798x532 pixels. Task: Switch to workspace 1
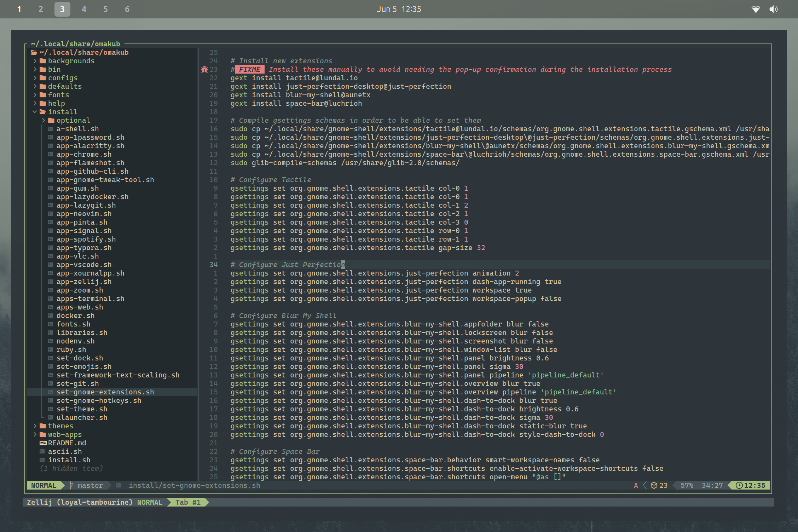(19, 9)
